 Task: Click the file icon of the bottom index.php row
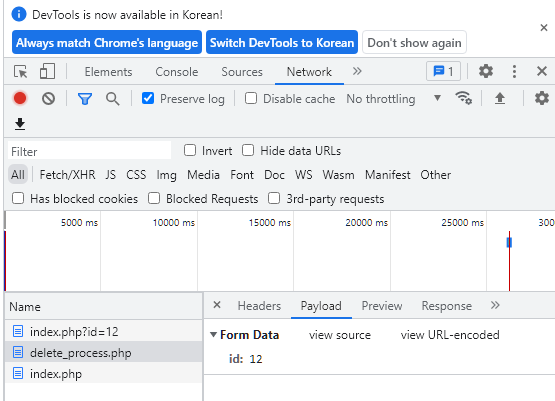pos(18,373)
